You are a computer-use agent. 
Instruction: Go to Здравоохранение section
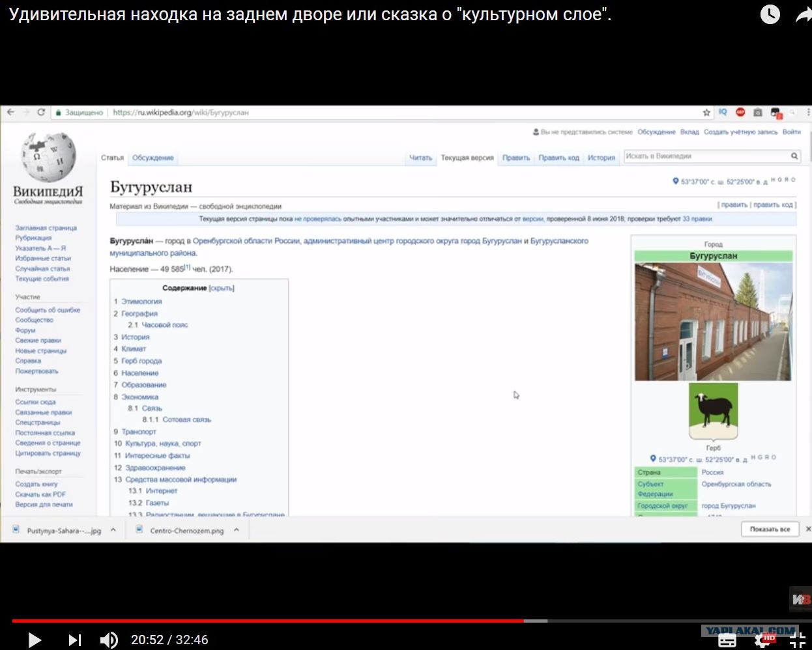click(x=155, y=468)
